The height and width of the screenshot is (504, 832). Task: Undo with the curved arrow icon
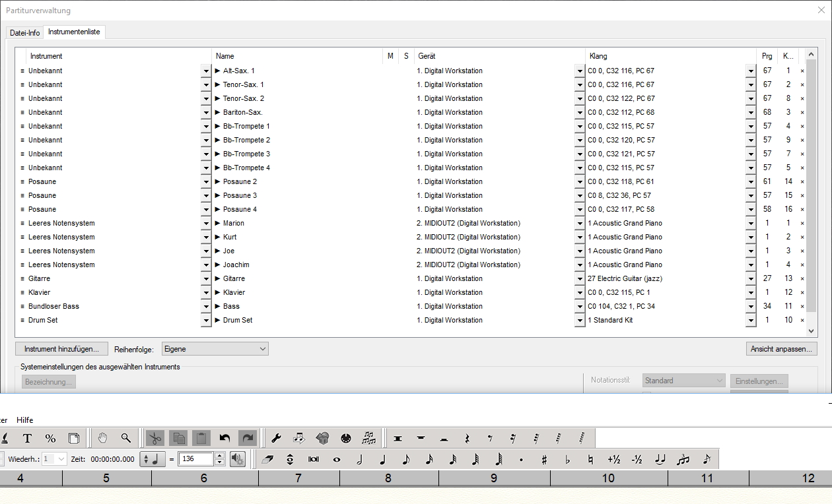(x=225, y=438)
